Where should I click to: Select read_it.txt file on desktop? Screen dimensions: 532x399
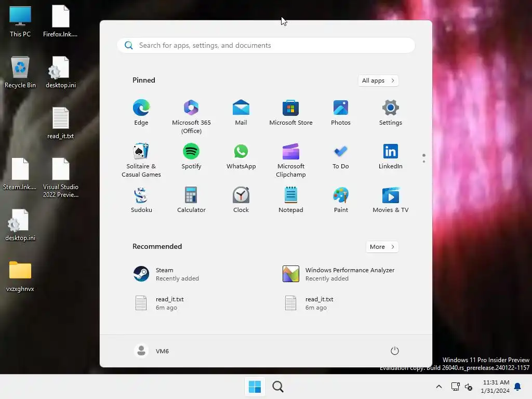tap(60, 123)
